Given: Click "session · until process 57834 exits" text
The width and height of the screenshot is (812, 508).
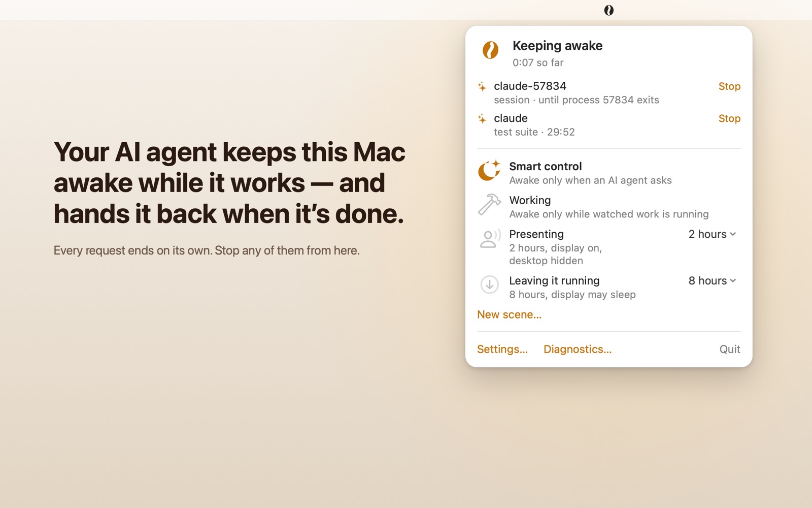Looking at the screenshot, I should [577, 100].
